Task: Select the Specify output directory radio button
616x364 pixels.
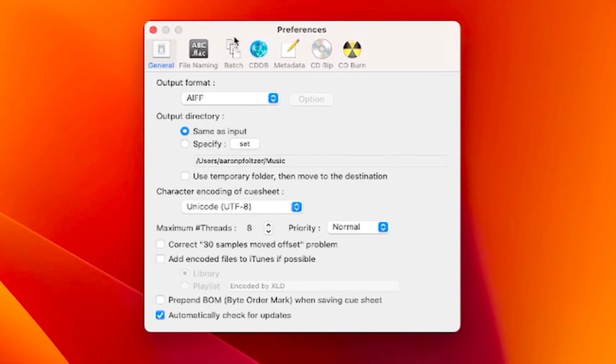Action: [x=185, y=144]
